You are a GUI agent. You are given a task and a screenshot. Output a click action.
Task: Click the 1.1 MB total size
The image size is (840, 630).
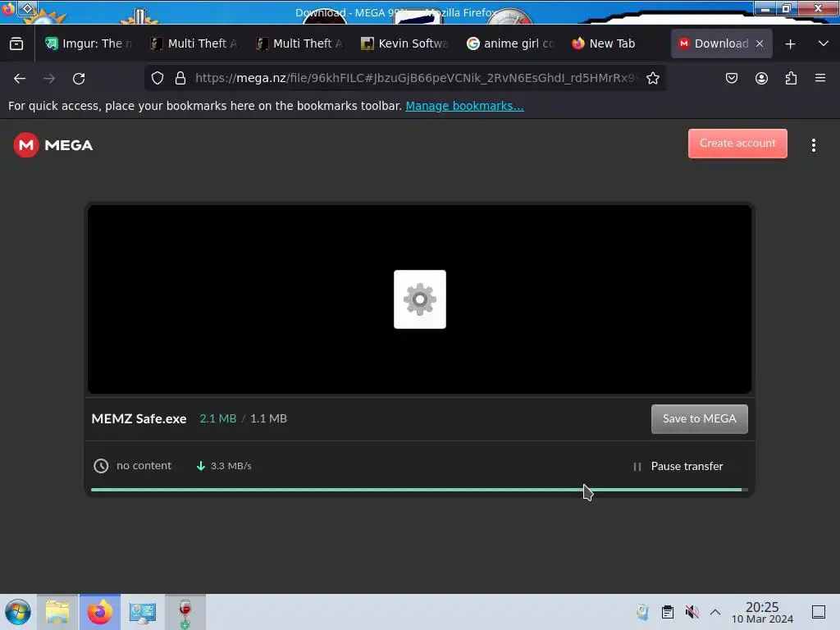coord(268,418)
